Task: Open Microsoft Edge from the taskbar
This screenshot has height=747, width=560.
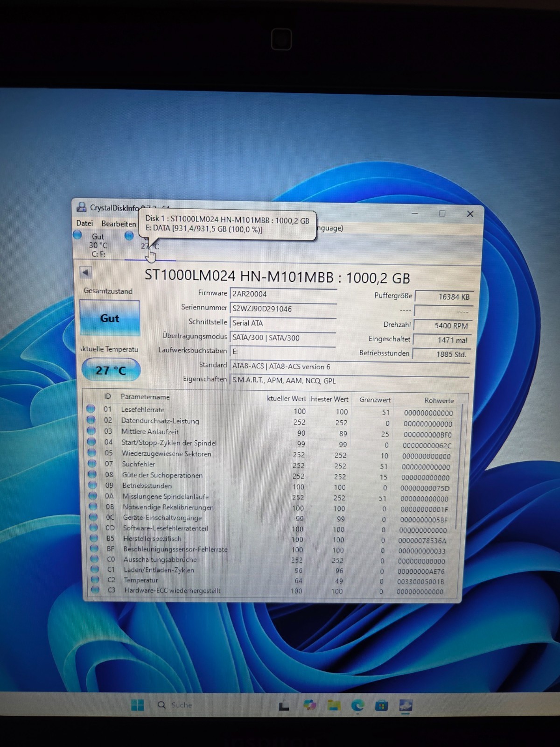Action: click(358, 705)
